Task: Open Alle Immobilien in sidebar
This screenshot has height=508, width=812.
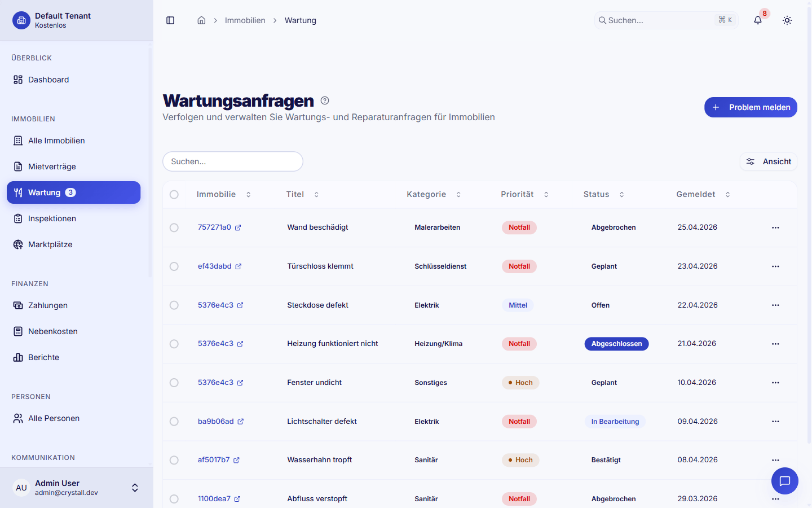Action: [x=73, y=141]
